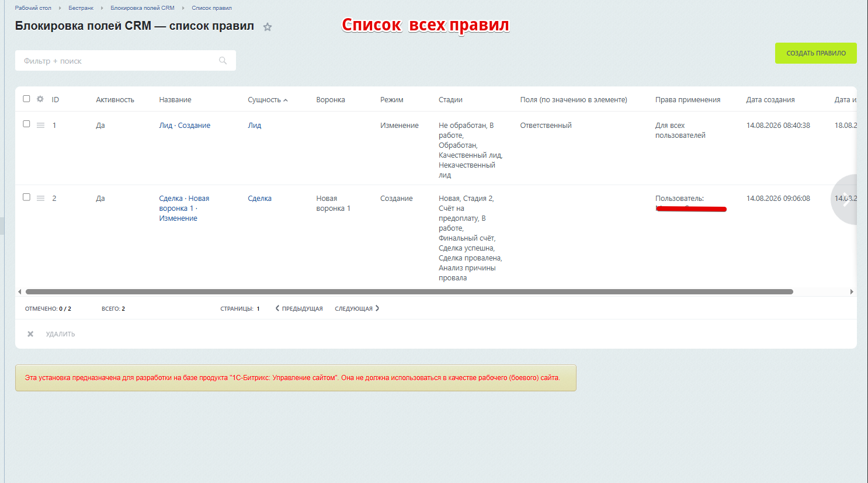Image resolution: width=868 pixels, height=483 pixels.
Task: Click the horizontal scrollbar thumb under the table
Action: pyautogui.click(x=409, y=291)
